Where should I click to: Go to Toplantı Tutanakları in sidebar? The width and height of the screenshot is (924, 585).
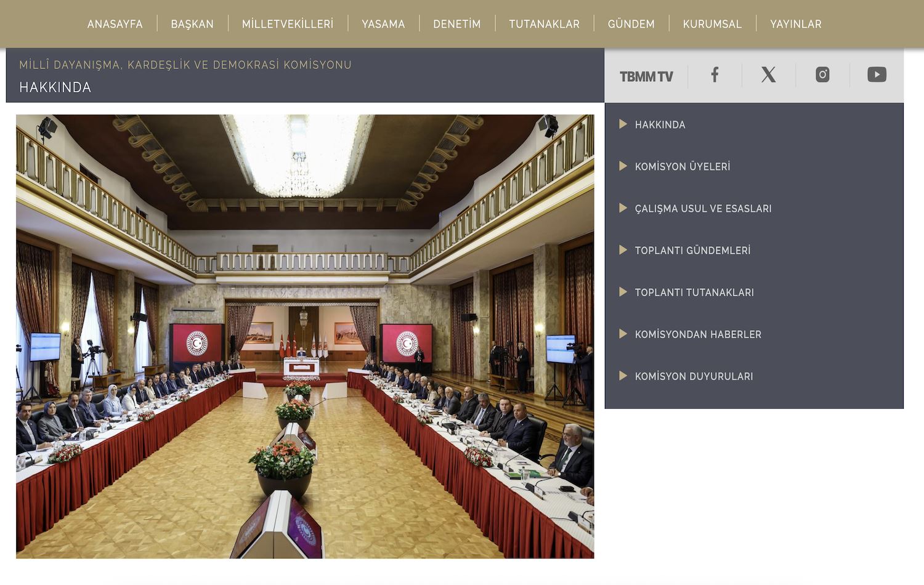point(694,292)
